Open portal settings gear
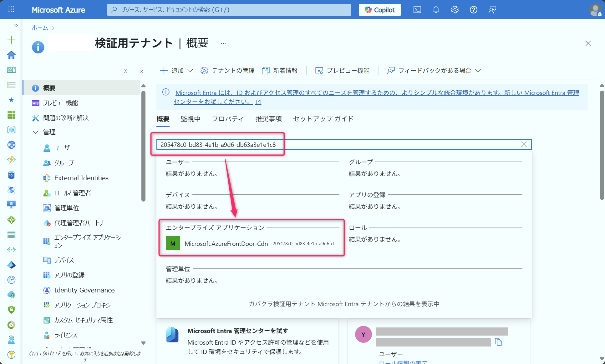 (x=455, y=10)
